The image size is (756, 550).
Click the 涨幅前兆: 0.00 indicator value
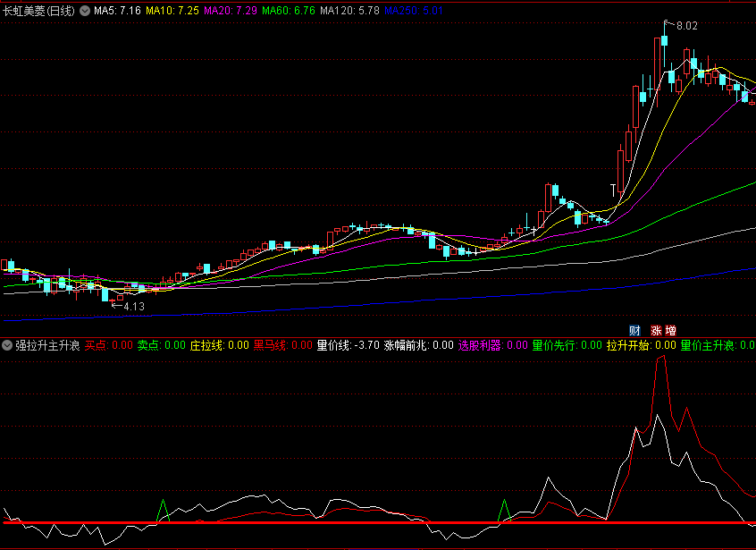[419, 345]
